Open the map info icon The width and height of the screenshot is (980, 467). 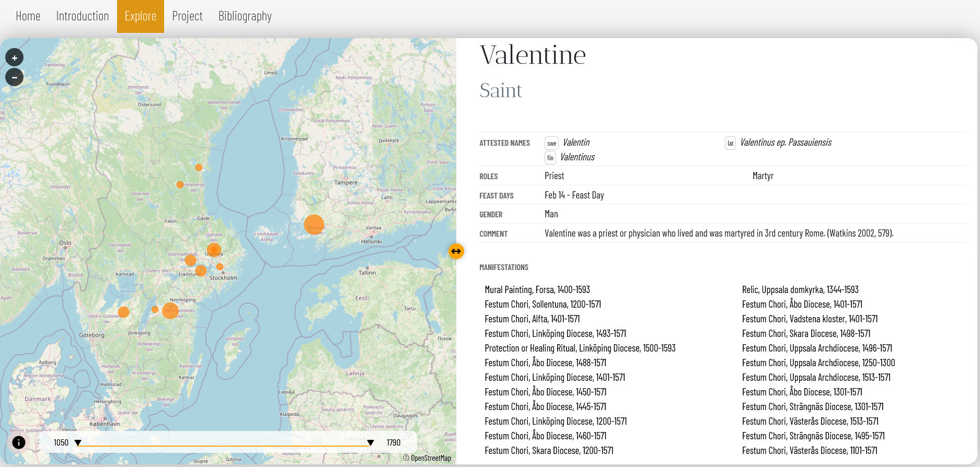(18, 442)
